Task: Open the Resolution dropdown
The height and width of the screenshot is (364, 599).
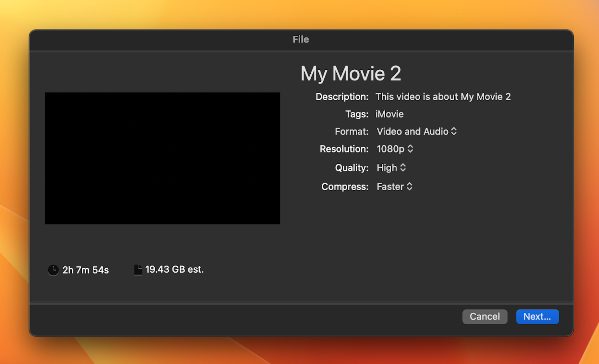Action: pos(410,149)
